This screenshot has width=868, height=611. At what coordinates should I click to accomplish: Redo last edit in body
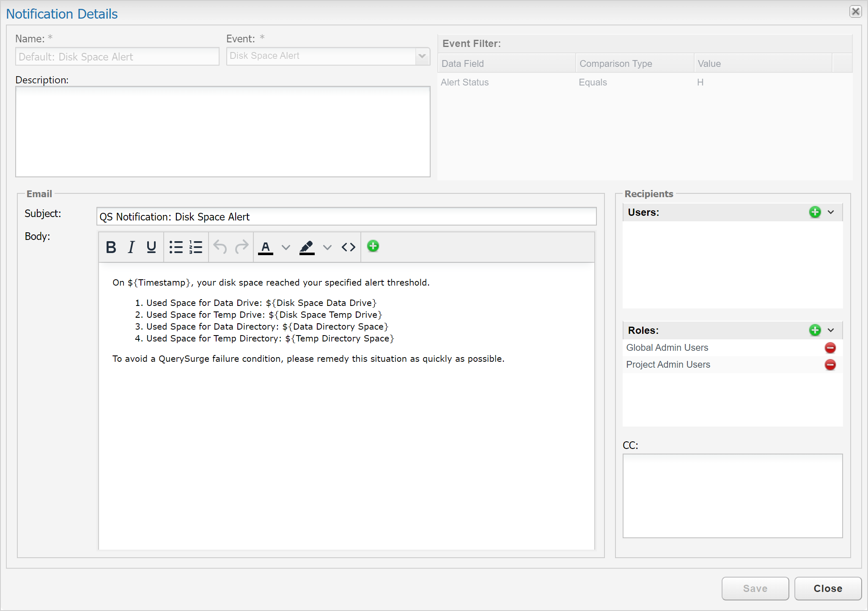pyautogui.click(x=242, y=247)
